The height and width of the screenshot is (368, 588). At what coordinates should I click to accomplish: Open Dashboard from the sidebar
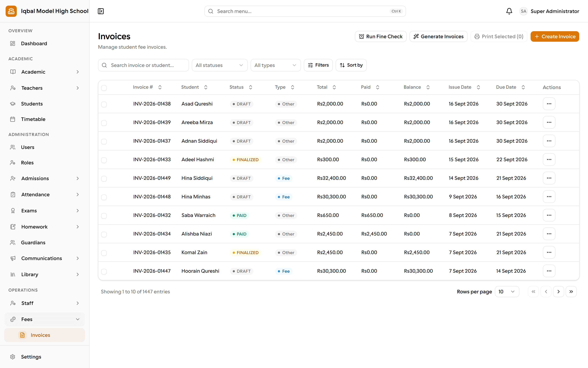point(45,43)
